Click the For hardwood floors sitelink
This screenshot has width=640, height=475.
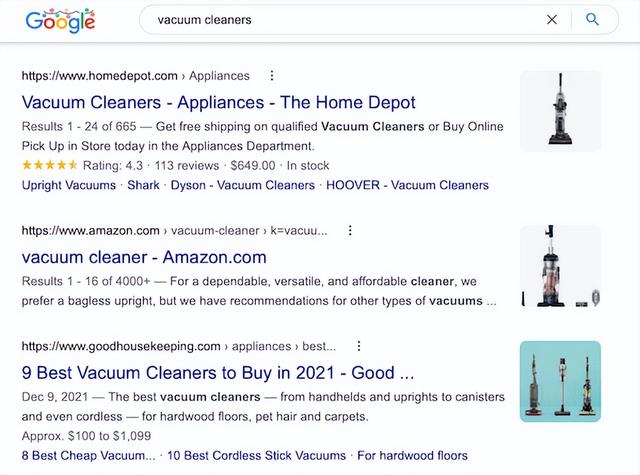point(412,456)
